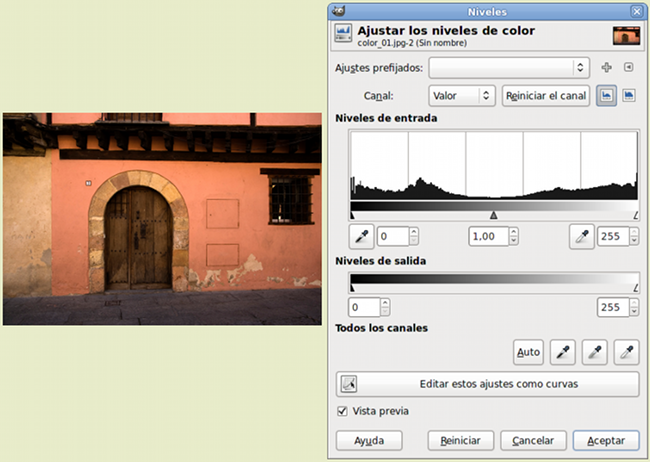Click the output high level field showing 255
Screen dimensions: 650x462
613,307
